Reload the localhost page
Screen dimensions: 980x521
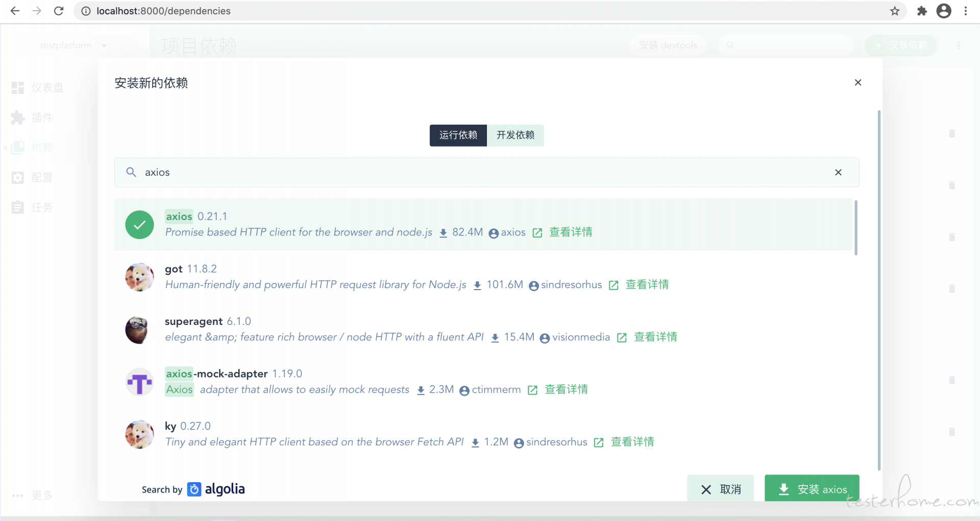click(59, 11)
